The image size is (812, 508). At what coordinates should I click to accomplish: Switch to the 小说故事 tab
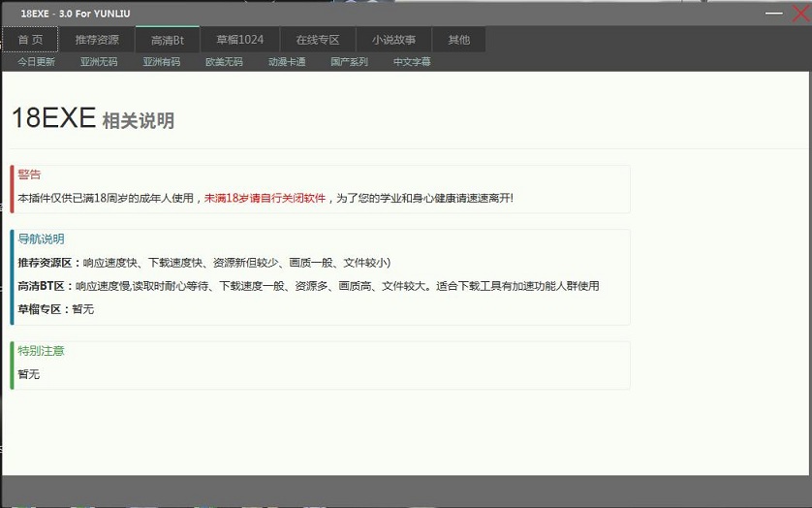[393, 40]
